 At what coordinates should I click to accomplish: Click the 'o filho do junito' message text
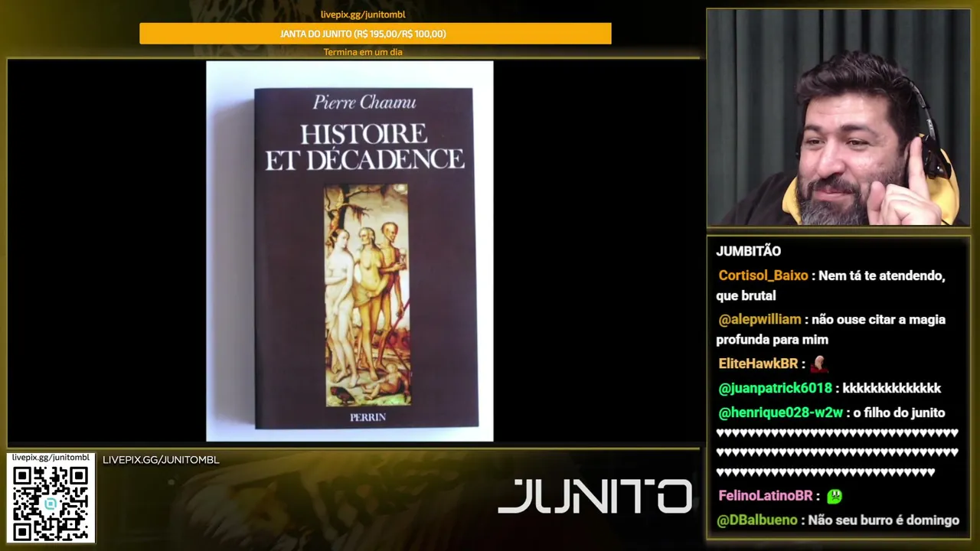click(899, 412)
